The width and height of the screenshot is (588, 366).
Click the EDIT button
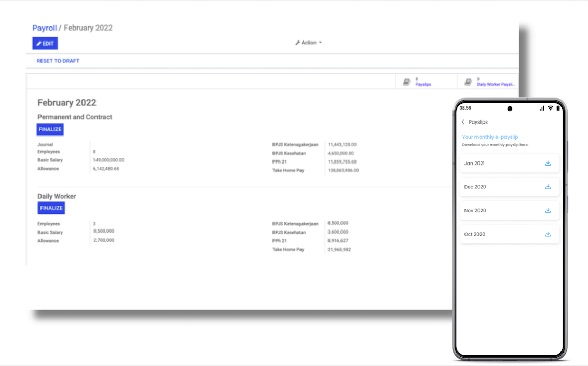pos(45,43)
